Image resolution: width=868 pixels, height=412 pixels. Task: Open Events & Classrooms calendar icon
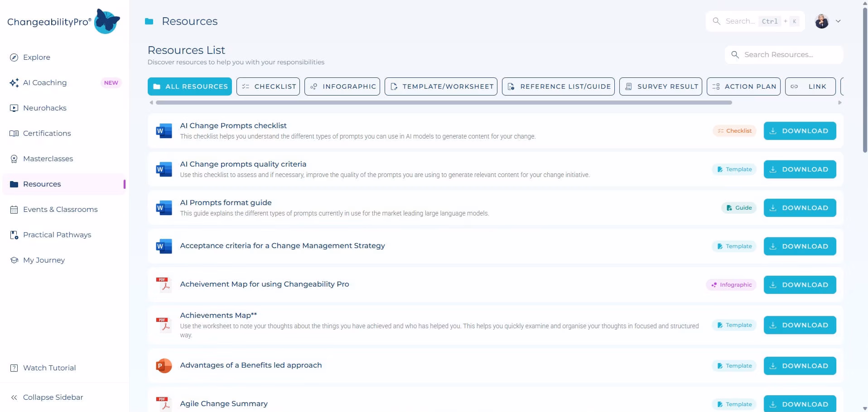[13, 209]
